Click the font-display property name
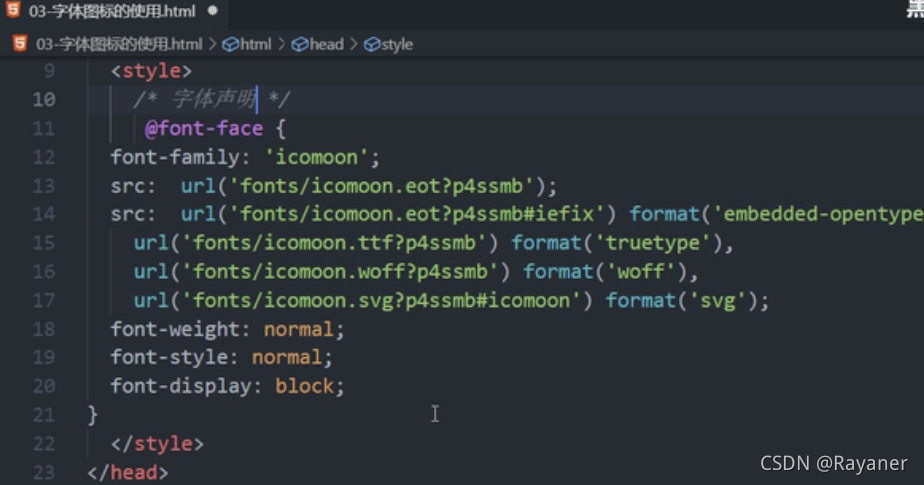The width and height of the screenshot is (924, 485). (x=181, y=386)
